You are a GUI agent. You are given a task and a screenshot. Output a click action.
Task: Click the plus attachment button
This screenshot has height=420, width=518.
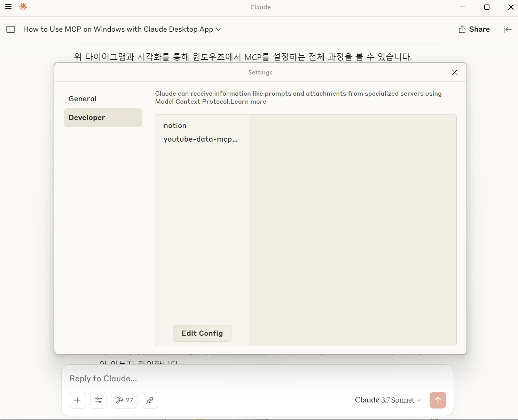(x=77, y=400)
